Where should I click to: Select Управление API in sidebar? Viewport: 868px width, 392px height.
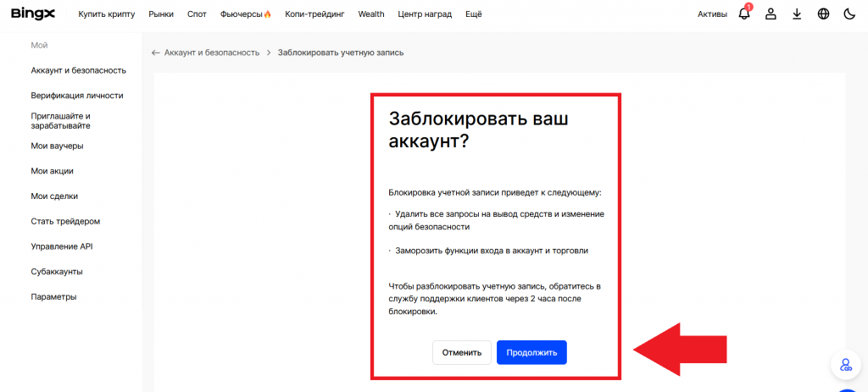pyautogui.click(x=62, y=246)
